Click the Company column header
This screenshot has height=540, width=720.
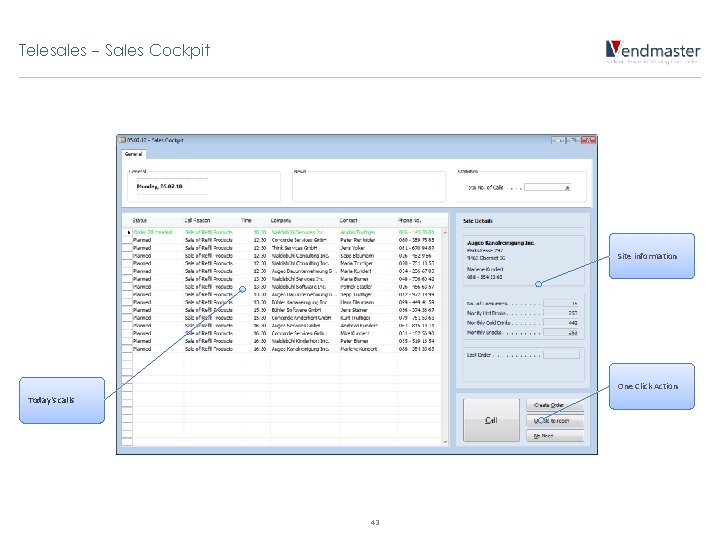281,220
